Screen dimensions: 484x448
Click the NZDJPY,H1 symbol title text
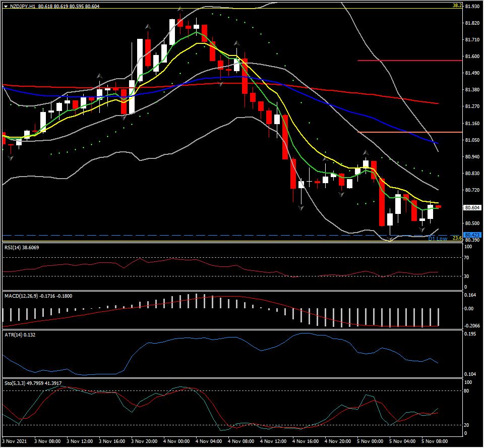click(22, 6)
